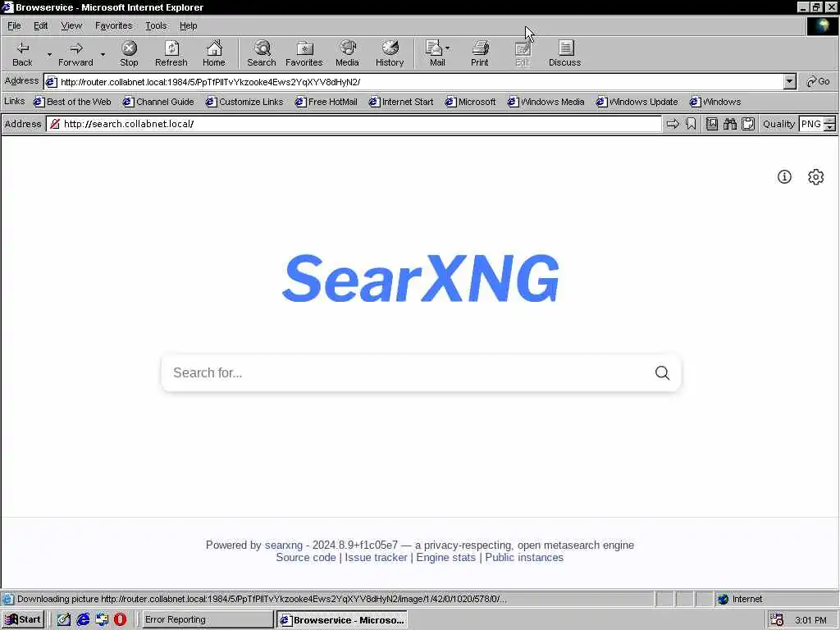
Task: Click the magnifier search submit icon
Action: (x=662, y=373)
